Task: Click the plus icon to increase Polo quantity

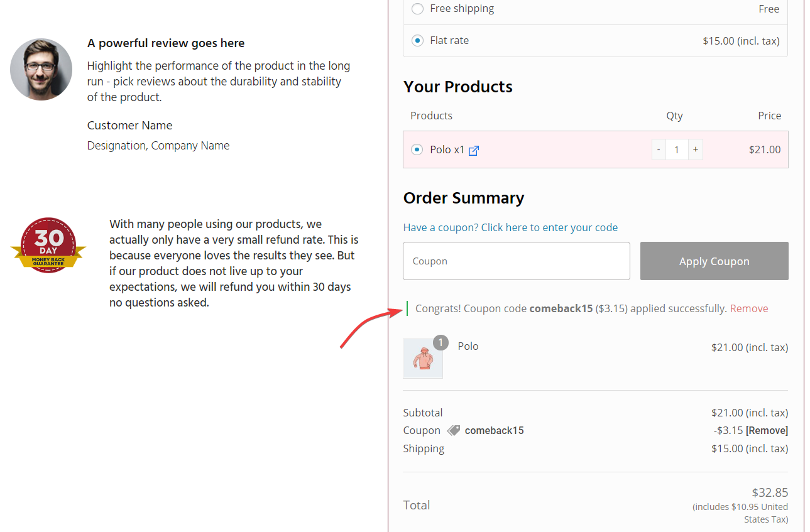Action: (x=695, y=149)
